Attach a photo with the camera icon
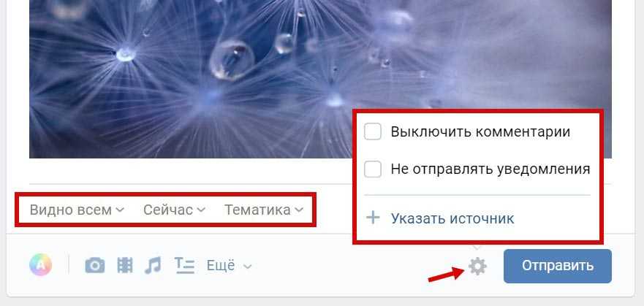 95,265
